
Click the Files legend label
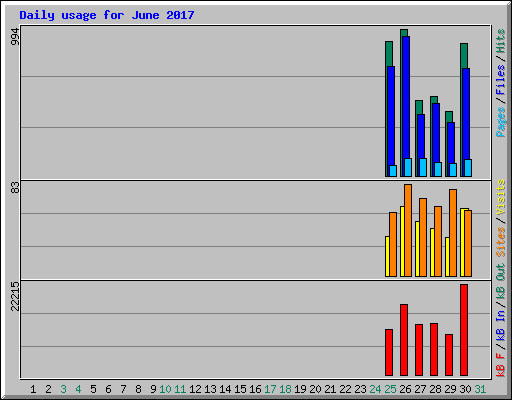pos(501,80)
